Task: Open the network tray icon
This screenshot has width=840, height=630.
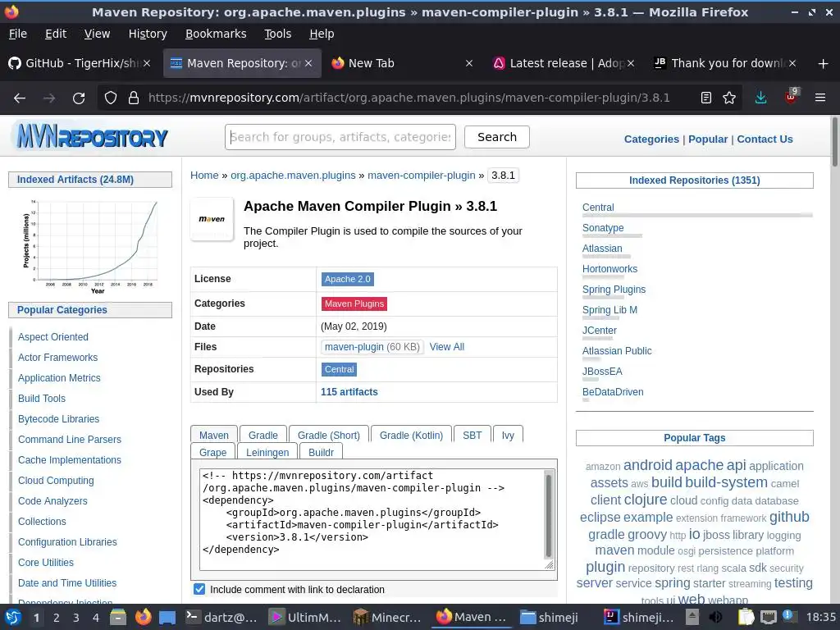Action: pyautogui.click(x=768, y=617)
